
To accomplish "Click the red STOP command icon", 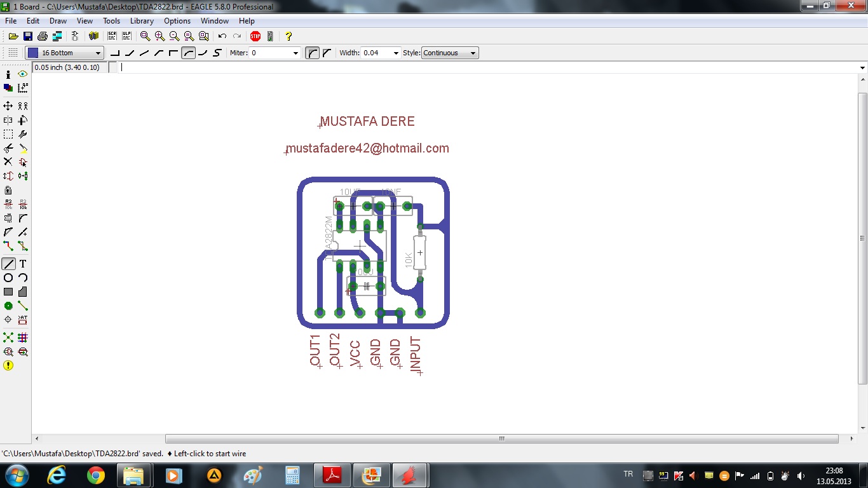I will [255, 36].
